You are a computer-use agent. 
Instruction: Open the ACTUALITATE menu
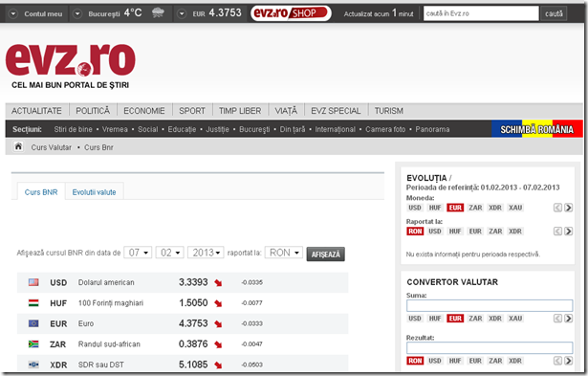coord(36,111)
